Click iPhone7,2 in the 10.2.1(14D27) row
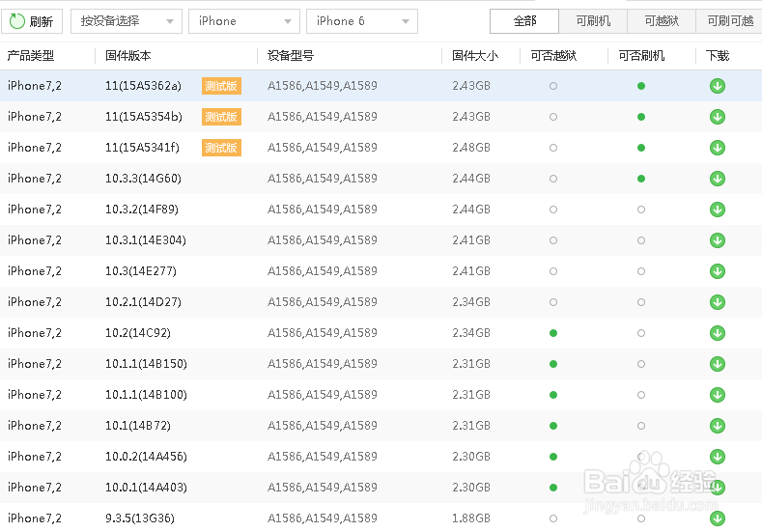 click(x=35, y=302)
